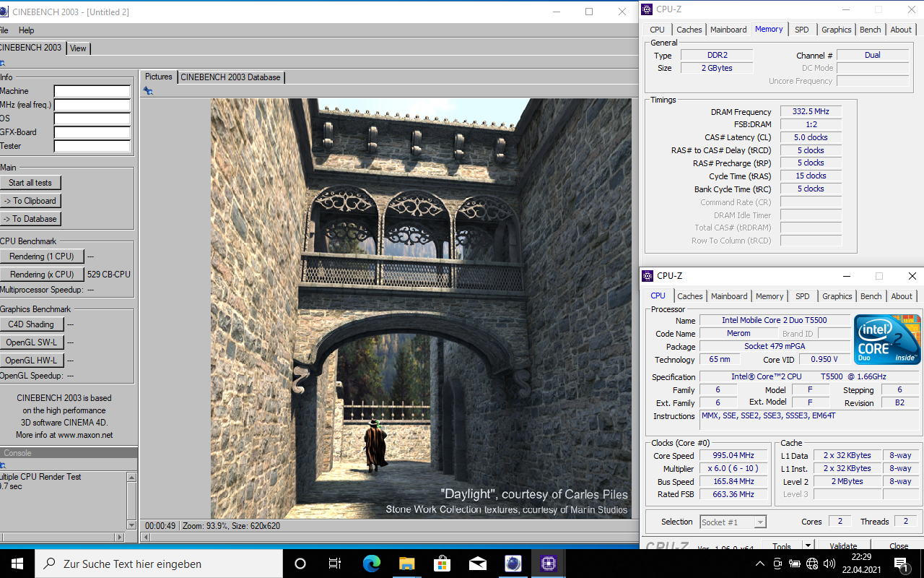Screen dimensions: 924x578
Task: Click the To Clipboard button
Action: (30, 201)
